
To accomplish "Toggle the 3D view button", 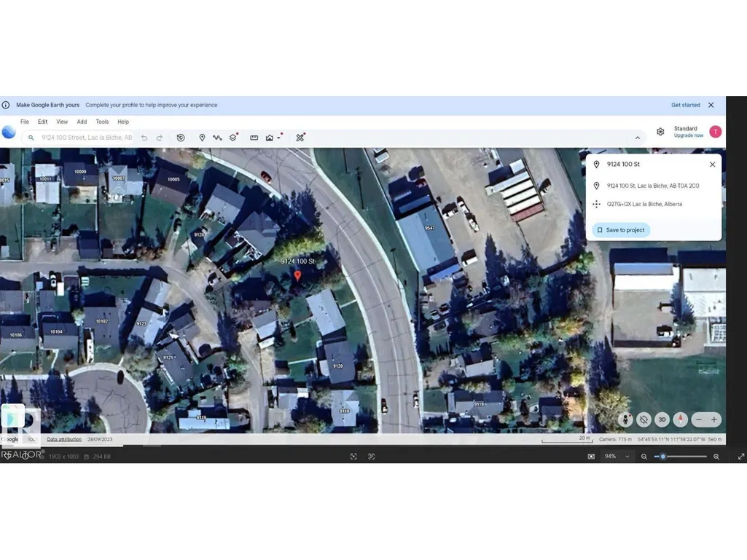I will [662, 419].
